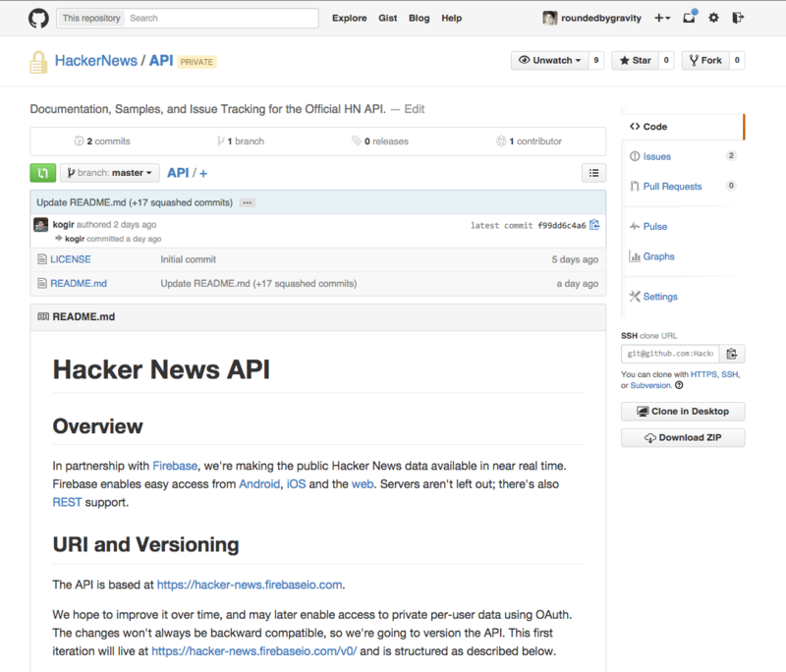The height and width of the screenshot is (672, 786).
Task: Open the README.md file link
Action: pyautogui.click(x=79, y=283)
